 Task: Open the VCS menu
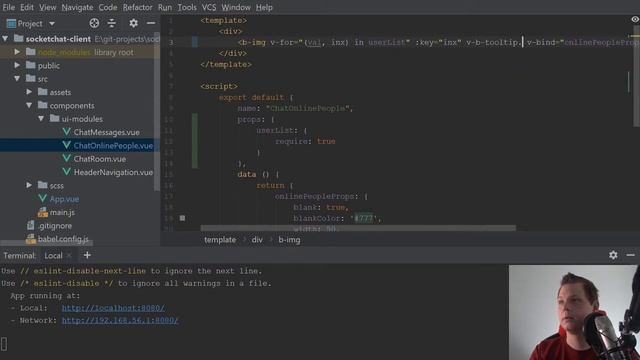pyautogui.click(x=209, y=7)
